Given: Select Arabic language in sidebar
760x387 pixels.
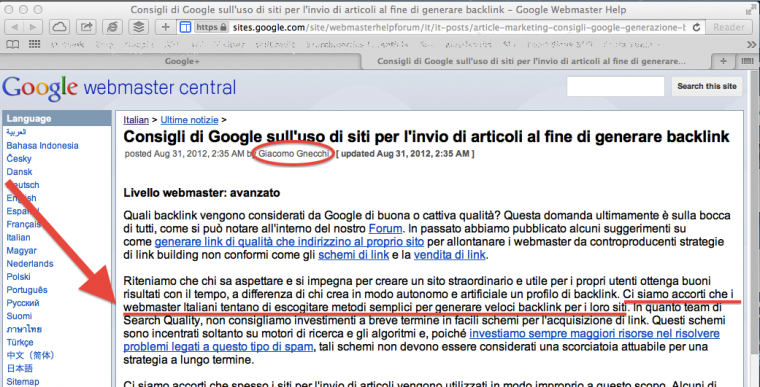Looking at the screenshot, I should click(16, 132).
